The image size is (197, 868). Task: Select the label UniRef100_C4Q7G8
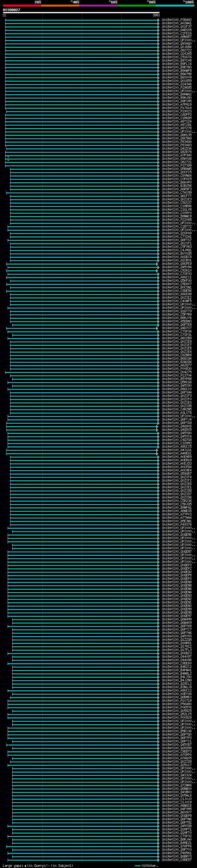point(177,440)
